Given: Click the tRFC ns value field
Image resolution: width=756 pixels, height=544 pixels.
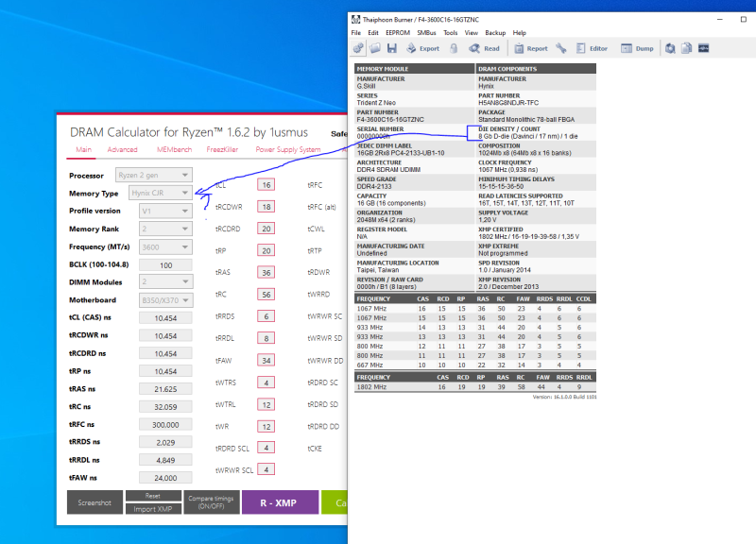Looking at the screenshot, I should (165, 424).
